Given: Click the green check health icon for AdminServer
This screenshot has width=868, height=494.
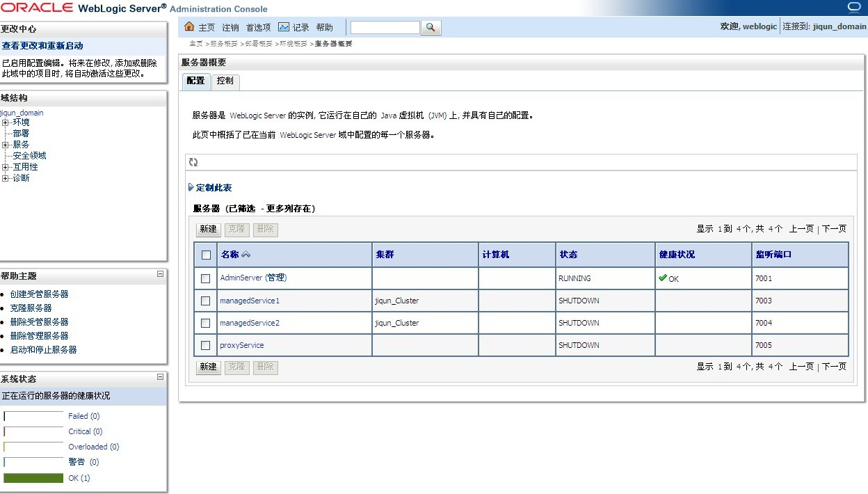Looking at the screenshot, I should click(662, 278).
